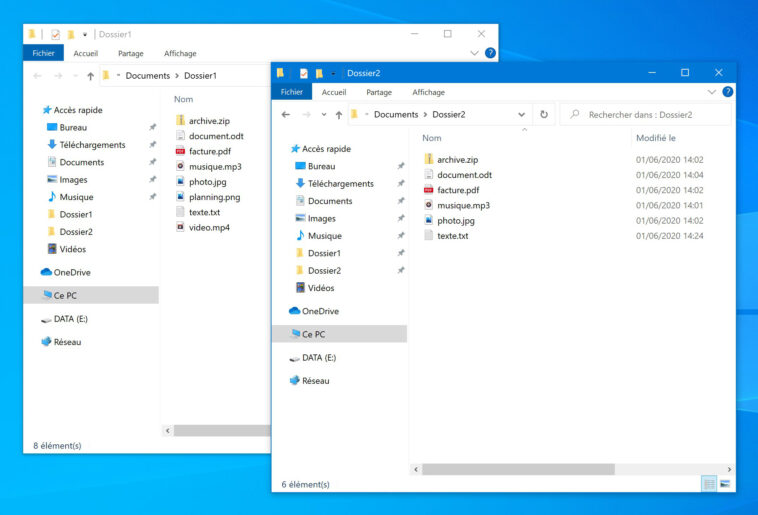Open recent locations dropdown in Dossier2
Viewport: 758px width, 515px height.
pyautogui.click(x=322, y=115)
